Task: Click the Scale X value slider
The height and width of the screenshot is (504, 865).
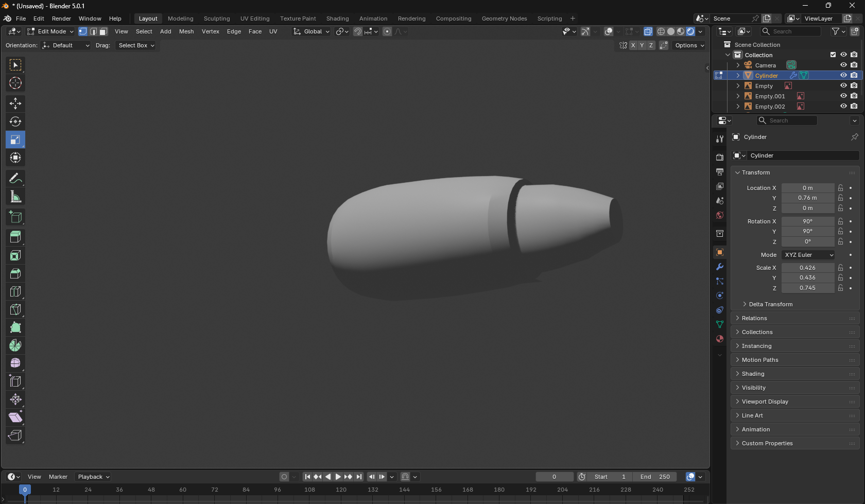Action: coord(807,268)
